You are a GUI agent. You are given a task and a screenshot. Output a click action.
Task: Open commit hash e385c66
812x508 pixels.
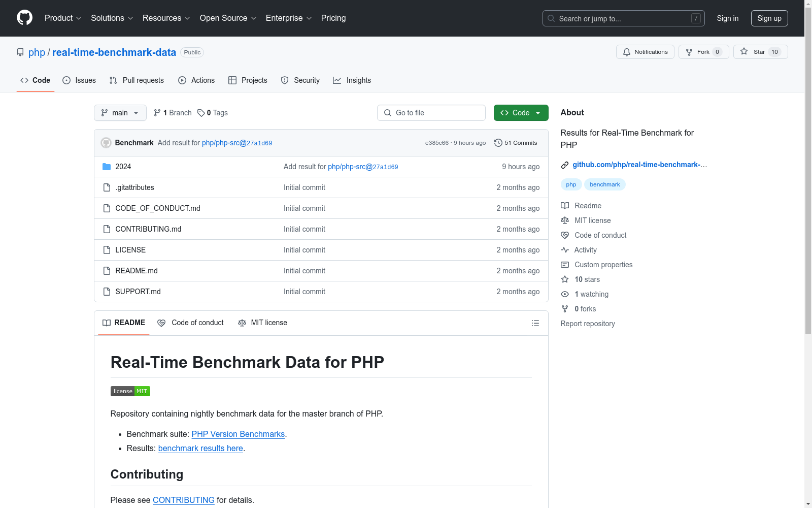point(437,143)
